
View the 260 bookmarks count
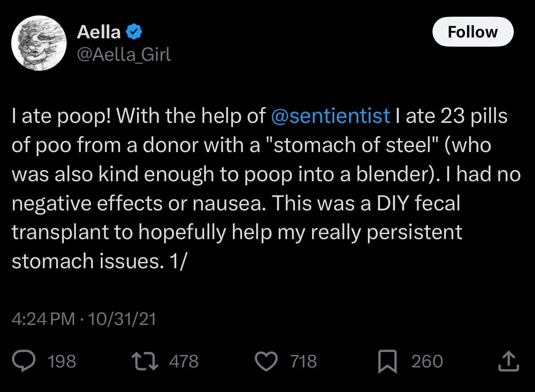(x=427, y=361)
